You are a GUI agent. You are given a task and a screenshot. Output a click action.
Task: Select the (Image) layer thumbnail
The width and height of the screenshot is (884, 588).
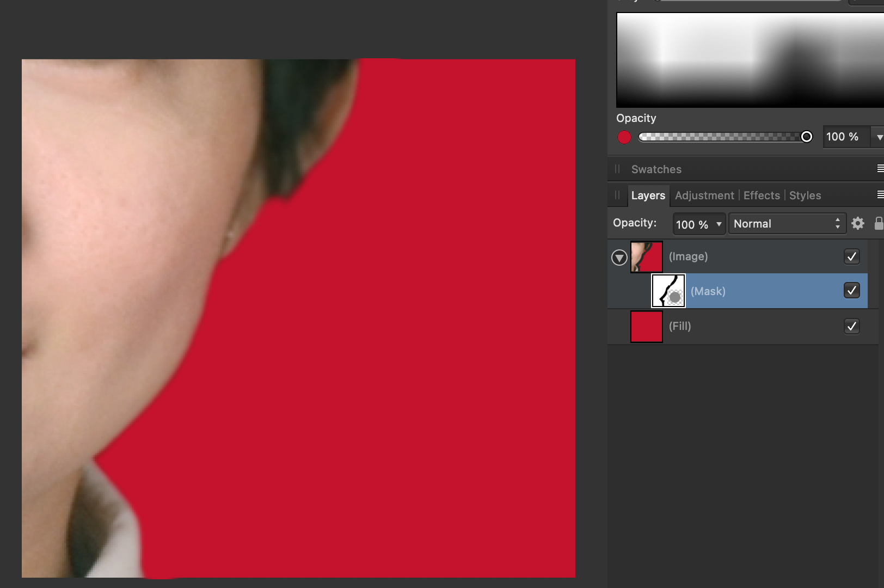pyautogui.click(x=647, y=257)
